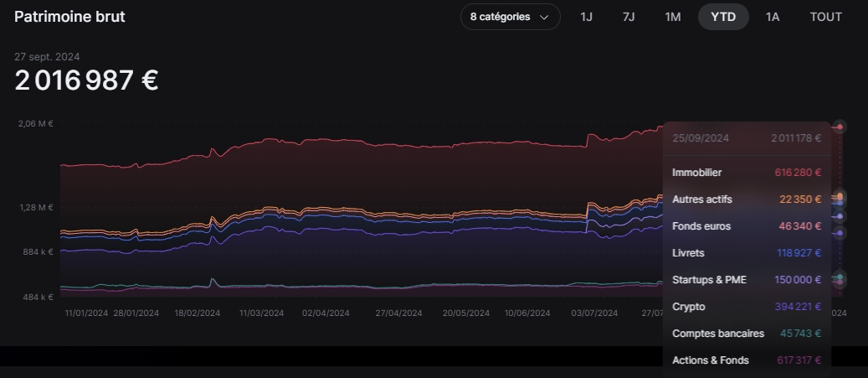Click the 45 743 € value
Image resolution: width=868 pixels, height=378 pixels.
[800, 334]
